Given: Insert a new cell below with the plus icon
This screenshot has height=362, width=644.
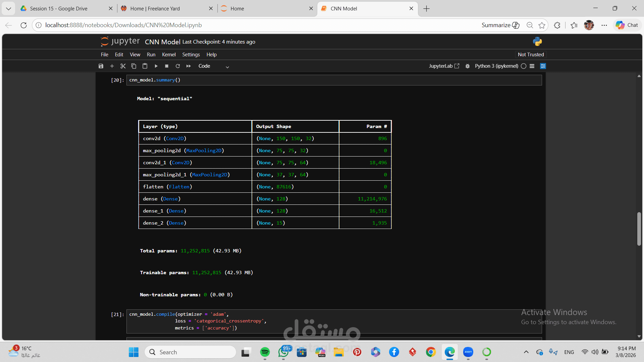Looking at the screenshot, I should (112, 66).
